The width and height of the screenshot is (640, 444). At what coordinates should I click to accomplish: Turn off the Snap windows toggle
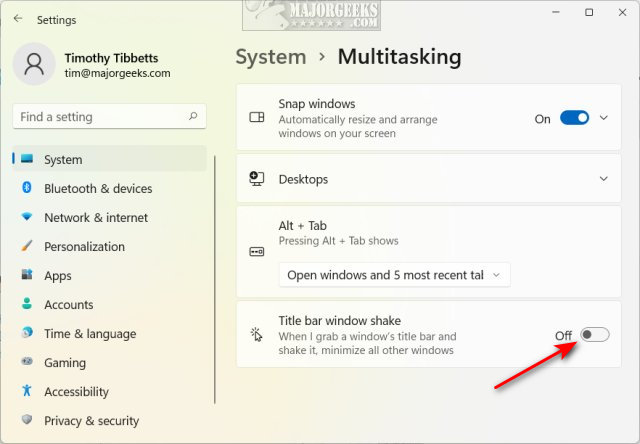click(574, 118)
